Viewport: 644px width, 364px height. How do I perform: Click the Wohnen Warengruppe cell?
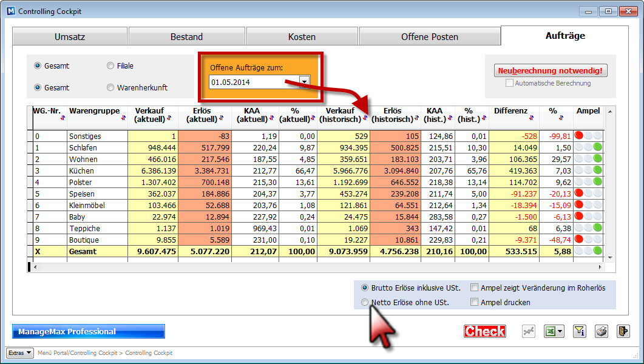[x=97, y=159]
